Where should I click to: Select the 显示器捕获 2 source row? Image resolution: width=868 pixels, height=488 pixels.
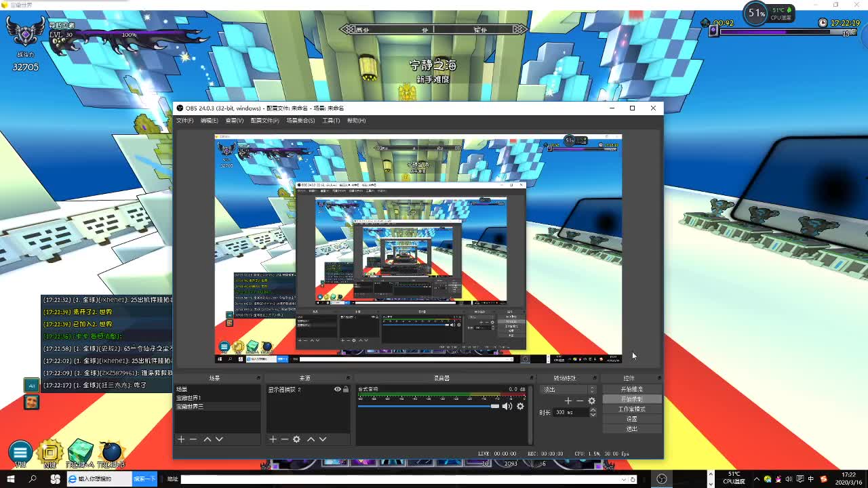pyautogui.click(x=309, y=390)
